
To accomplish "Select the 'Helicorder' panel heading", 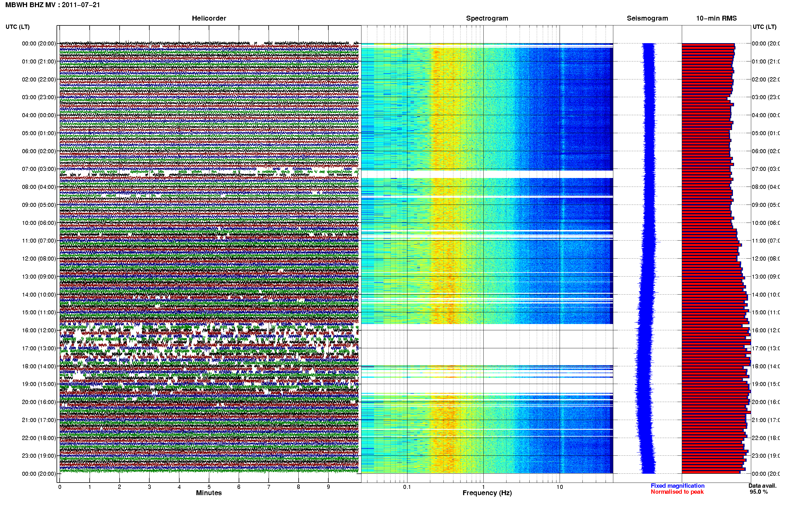I will coord(209,18).
